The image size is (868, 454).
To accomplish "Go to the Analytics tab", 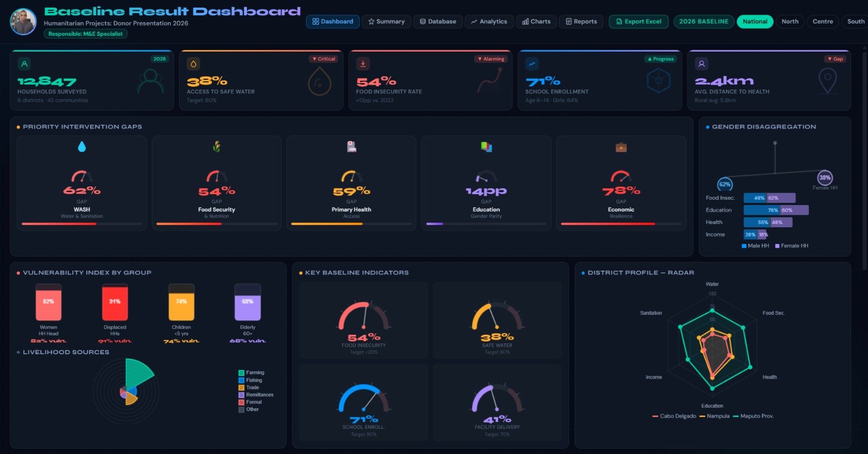I will pos(489,22).
